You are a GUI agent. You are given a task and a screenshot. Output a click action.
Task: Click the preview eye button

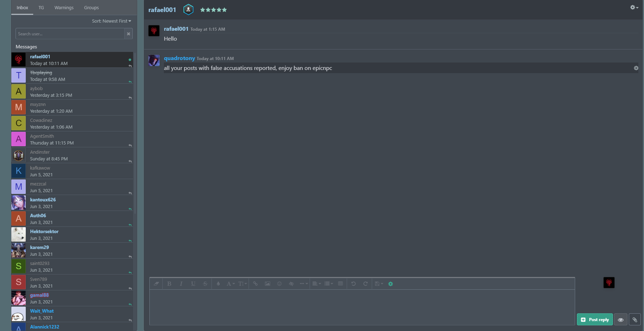click(x=620, y=319)
